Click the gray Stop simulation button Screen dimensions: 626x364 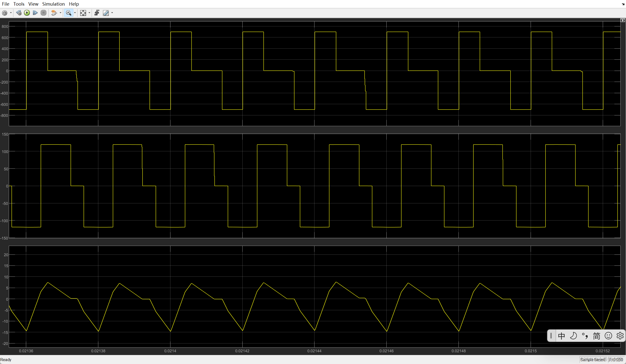click(x=44, y=13)
